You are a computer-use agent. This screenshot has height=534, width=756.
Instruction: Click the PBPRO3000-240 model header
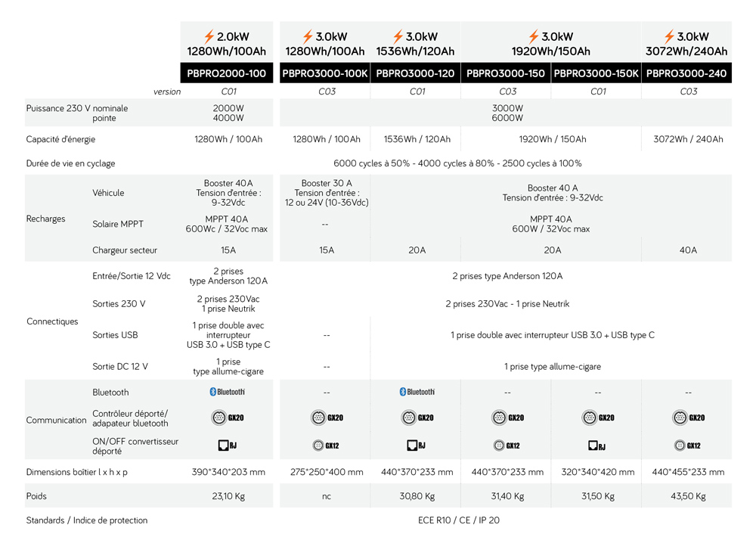point(686,73)
